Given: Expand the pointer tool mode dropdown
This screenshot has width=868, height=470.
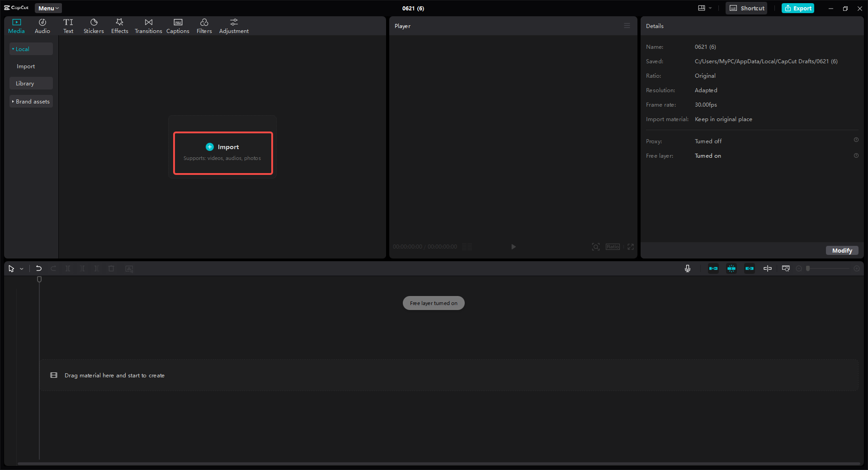Looking at the screenshot, I should click(21, 269).
